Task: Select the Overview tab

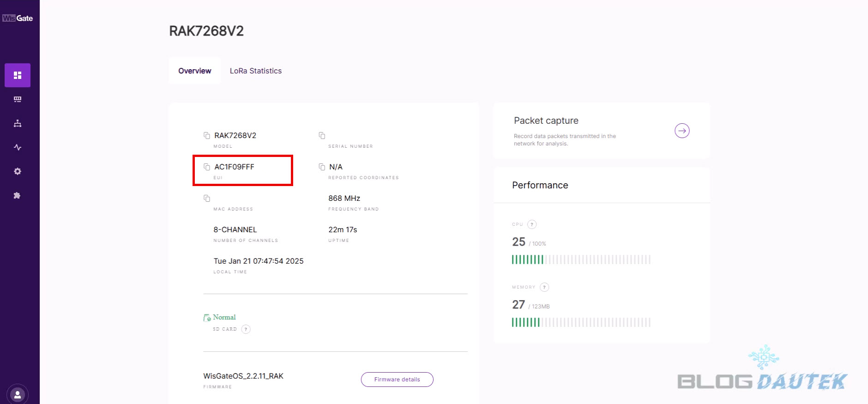Action: click(x=194, y=71)
